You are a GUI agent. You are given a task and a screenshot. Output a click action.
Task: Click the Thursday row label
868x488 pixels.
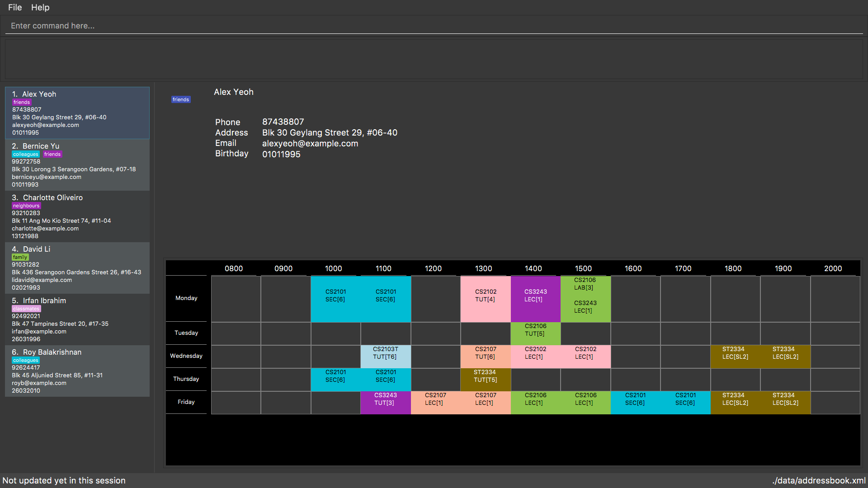(x=186, y=379)
